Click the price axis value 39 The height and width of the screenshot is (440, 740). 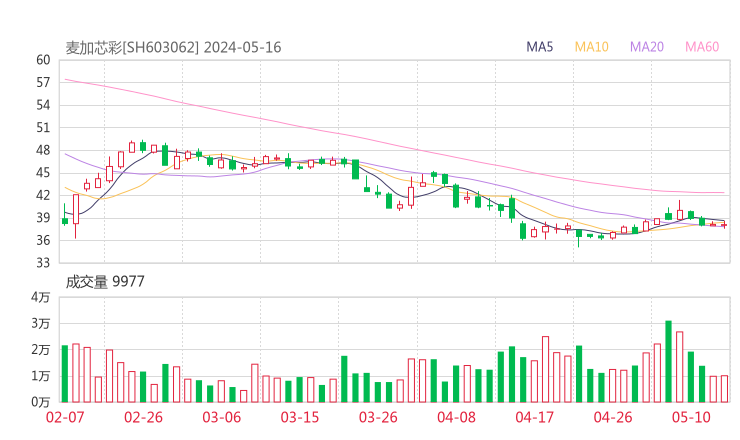43,218
